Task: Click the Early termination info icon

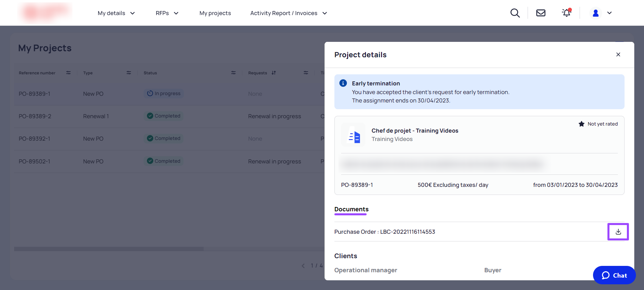Action: [x=343, y=83]
